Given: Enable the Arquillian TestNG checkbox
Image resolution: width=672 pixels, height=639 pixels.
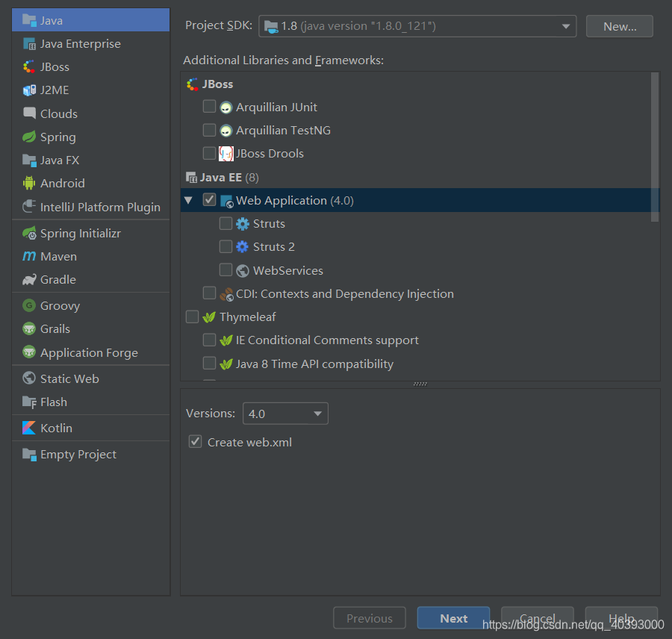Looking at the screenshot, I should click(209, 130).
